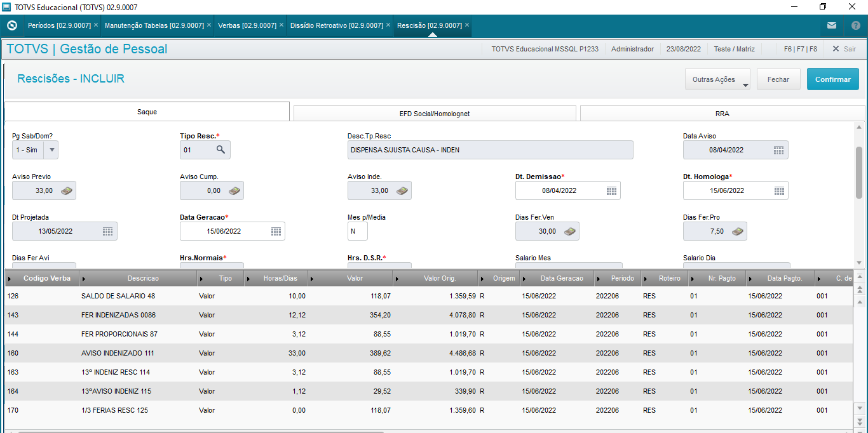Image resolution: width=868 pixels, height=433 pixels.
Task: Close the Períodos tab with its X
Action: 95,25
